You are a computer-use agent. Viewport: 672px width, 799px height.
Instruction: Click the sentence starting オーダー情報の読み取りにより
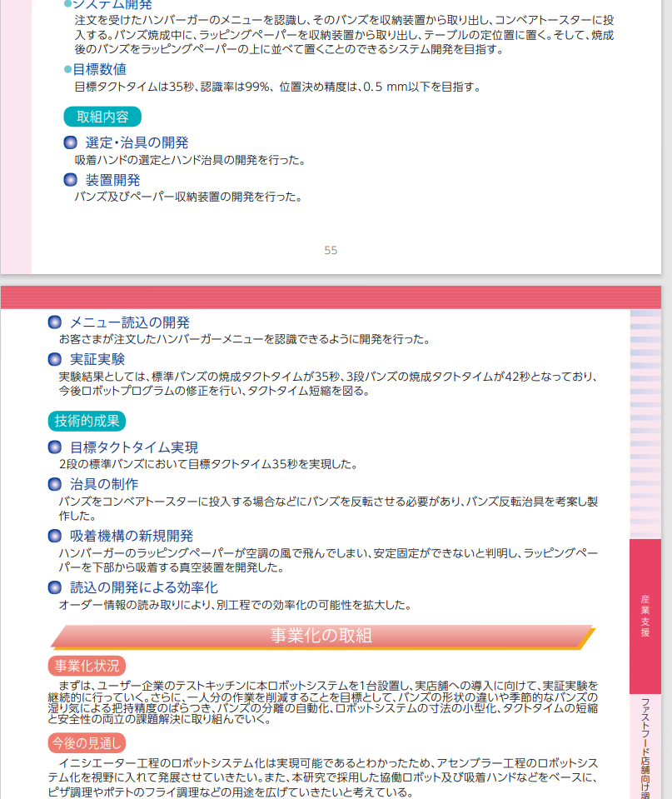pos(235,605)
